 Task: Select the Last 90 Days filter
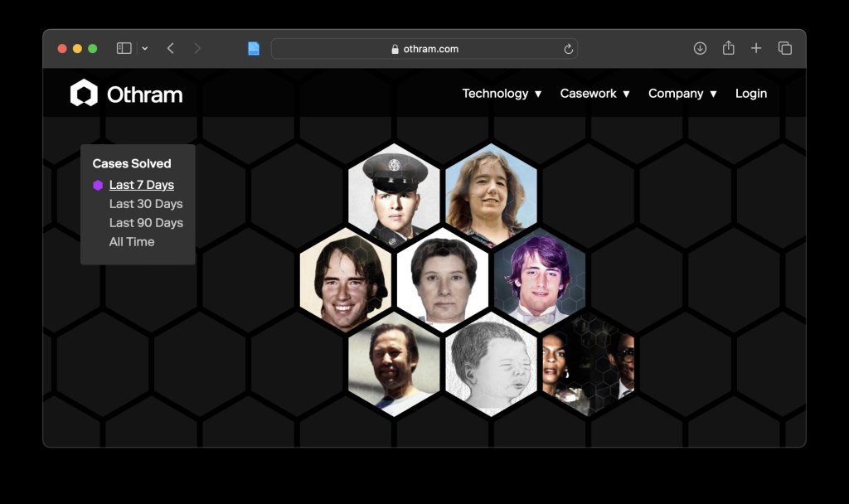pos(146,222)
